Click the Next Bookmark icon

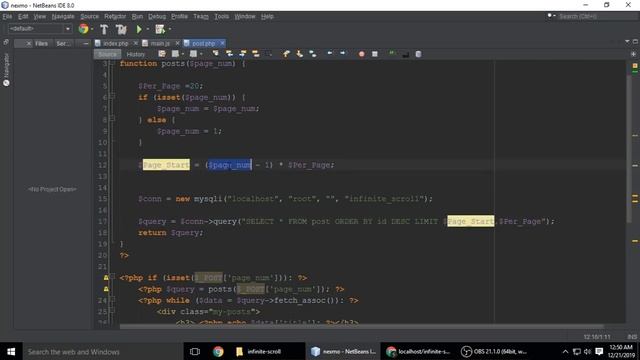click(x=300, y=54)
